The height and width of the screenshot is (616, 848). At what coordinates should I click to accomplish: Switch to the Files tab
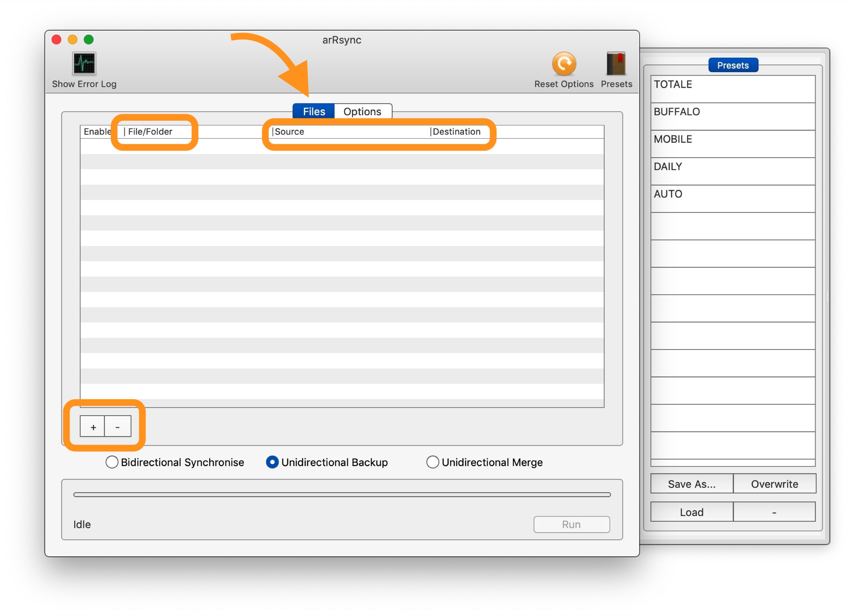coord(314,111)
